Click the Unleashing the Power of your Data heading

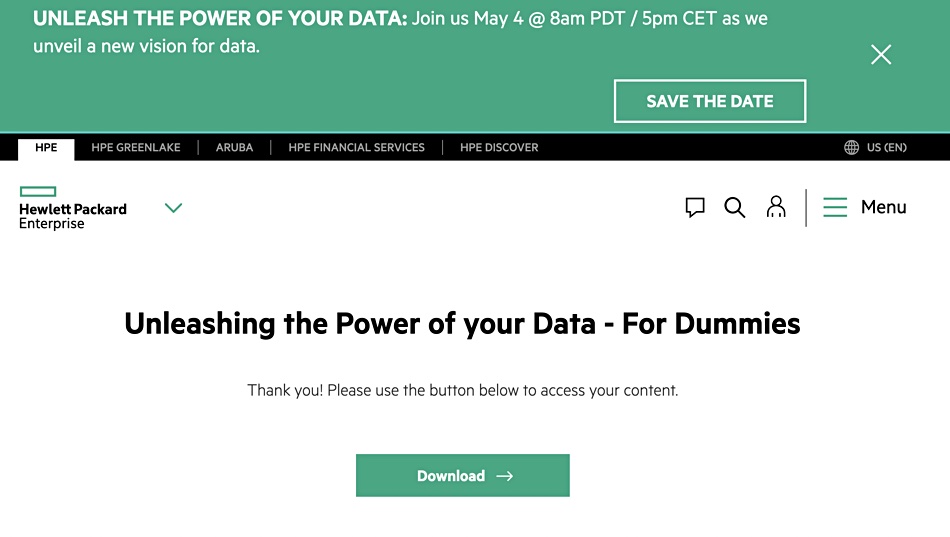(x=462, y=324)
